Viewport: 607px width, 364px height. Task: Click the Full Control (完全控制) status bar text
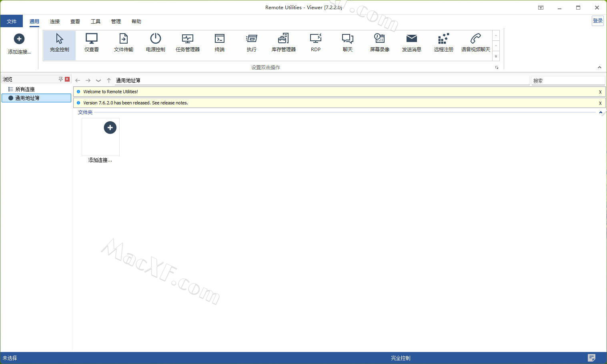401,358
